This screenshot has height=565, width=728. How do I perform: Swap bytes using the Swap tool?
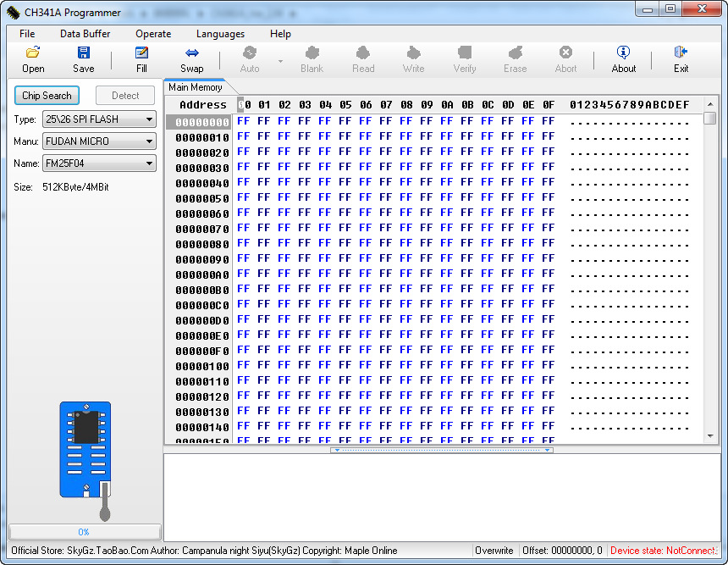point(192,59)
